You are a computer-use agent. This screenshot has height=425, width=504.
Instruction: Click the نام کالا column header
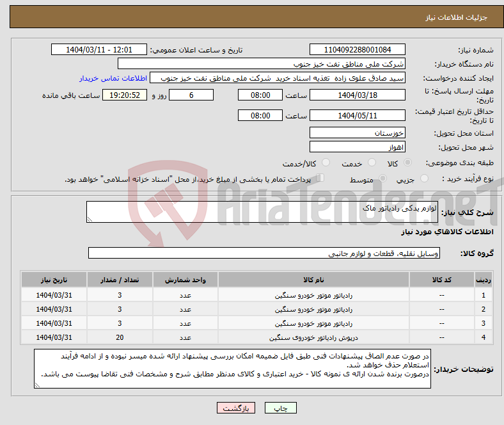tap(313, 280)
